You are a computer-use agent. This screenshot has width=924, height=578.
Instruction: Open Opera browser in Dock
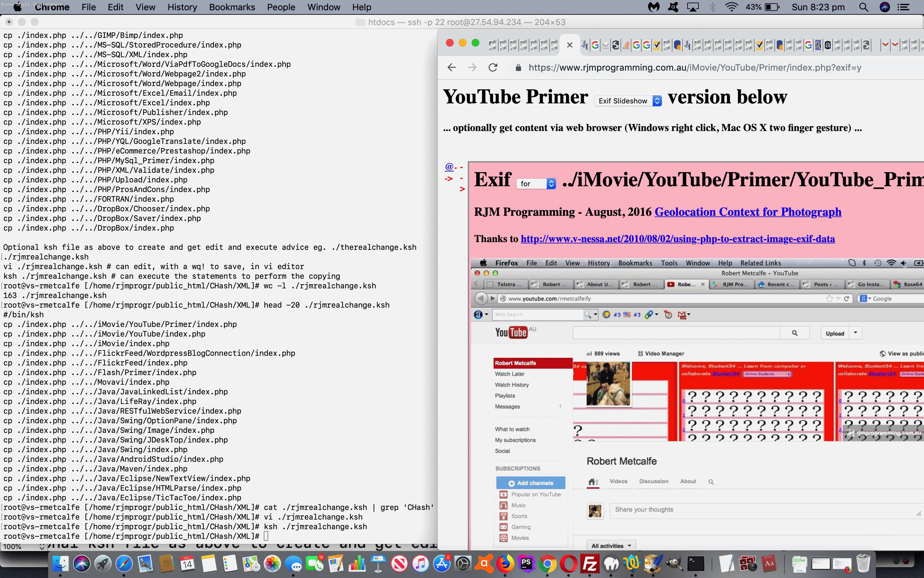click(x=569, y=564)
